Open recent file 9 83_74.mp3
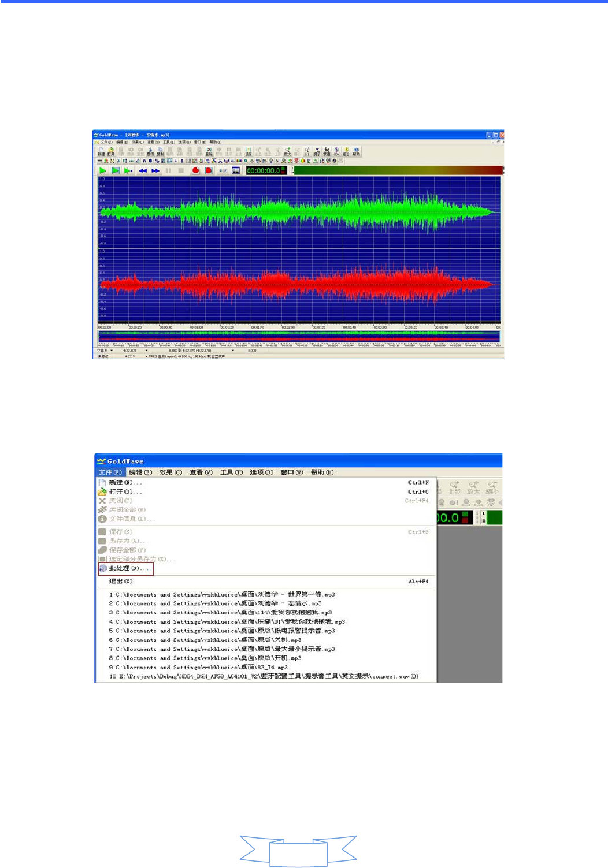Viewport: 608px width, 868px height. click(266, 667)
